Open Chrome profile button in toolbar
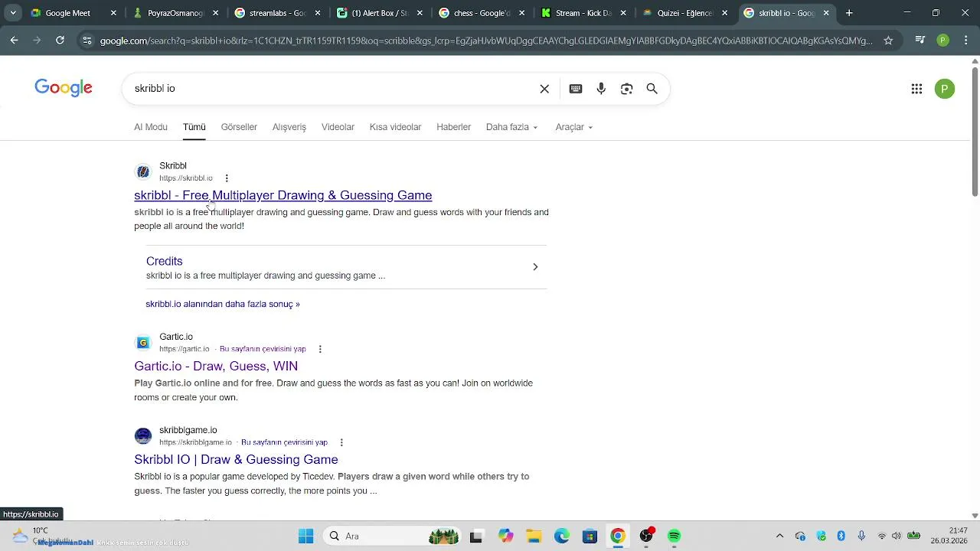This screenshot has width=980, height=551. (943, 41)
